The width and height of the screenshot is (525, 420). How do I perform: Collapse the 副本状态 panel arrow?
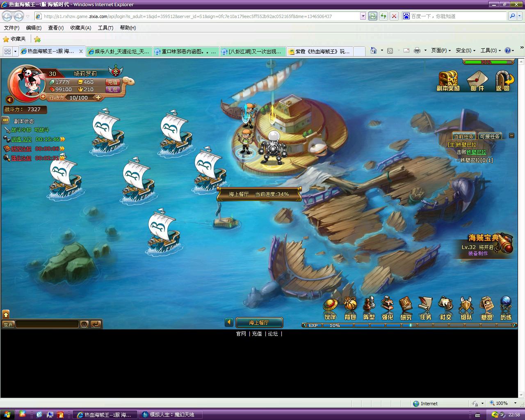(5, 120)
